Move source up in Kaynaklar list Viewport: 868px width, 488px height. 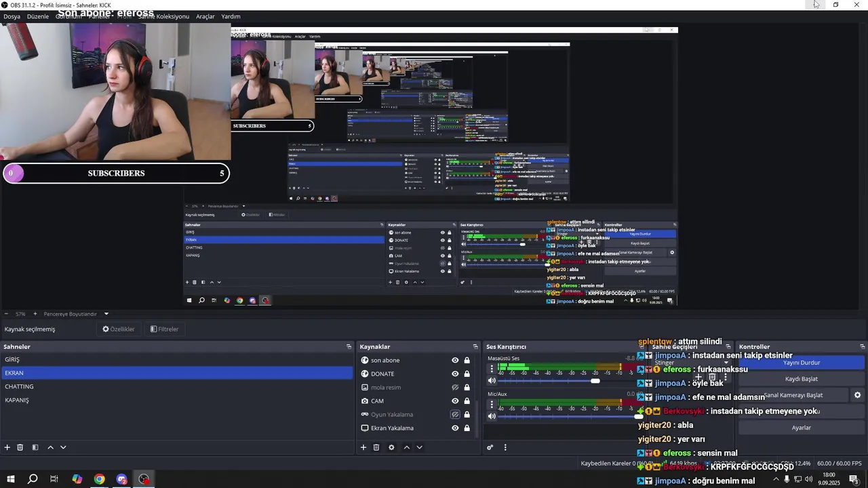[x=406, y=447]
